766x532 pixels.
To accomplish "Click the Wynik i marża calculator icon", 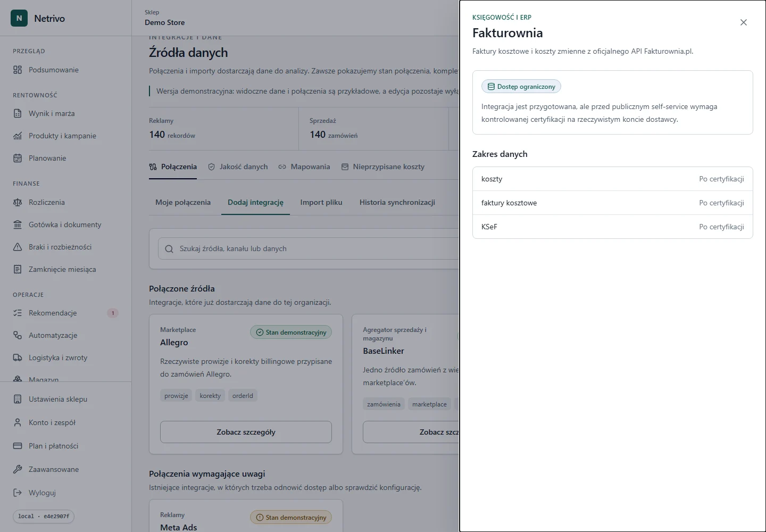I will point(18,113).
